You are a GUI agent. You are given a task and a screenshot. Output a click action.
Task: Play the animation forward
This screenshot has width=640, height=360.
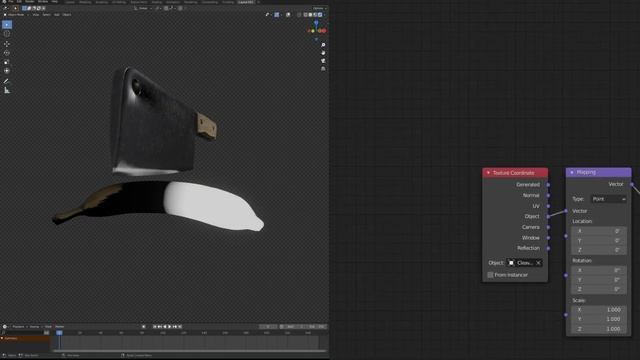click(x=169, y=327)
